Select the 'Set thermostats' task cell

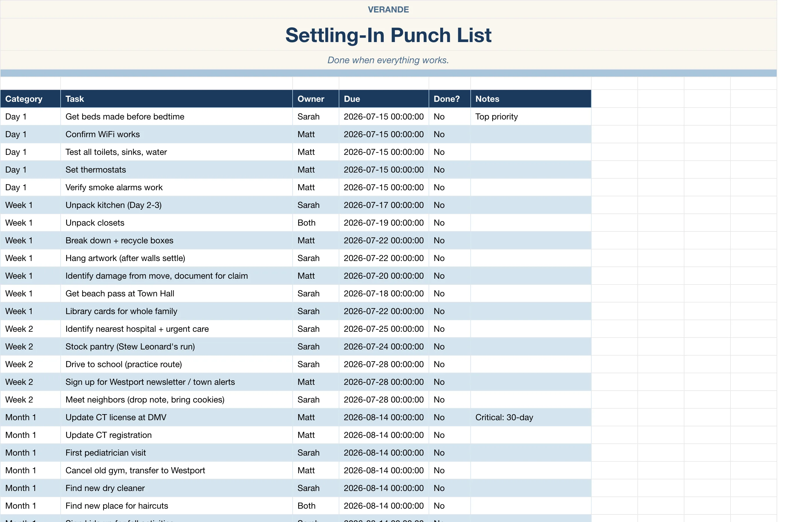pyautogui.click(x=177, y=169)
